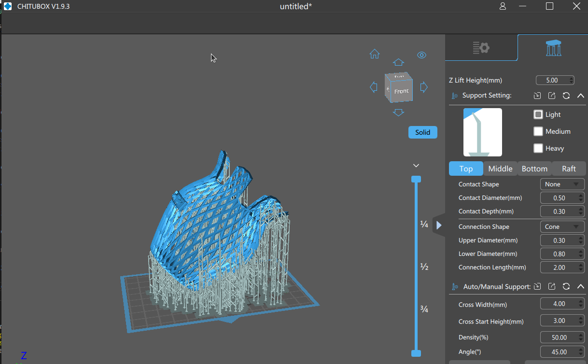Export Auto/Manual Support config icon
Viewport: 588px width, 364px height.
point(552,287)
